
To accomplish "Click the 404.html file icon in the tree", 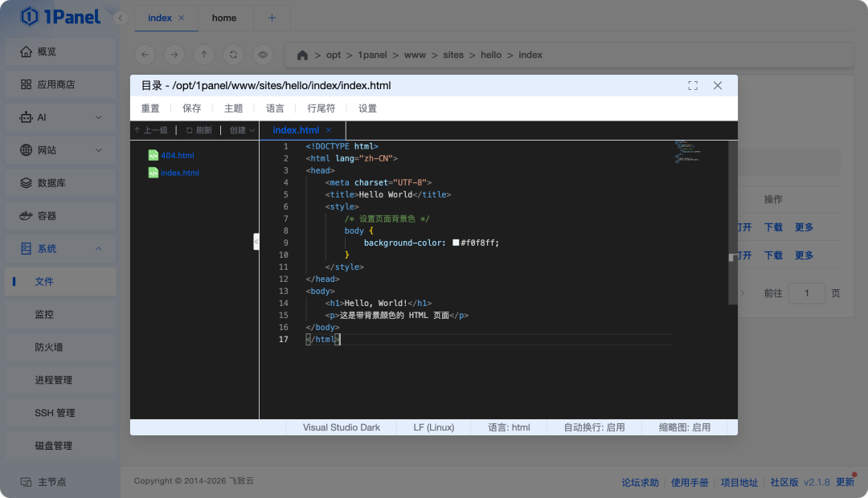I will [x=154, y=155].
